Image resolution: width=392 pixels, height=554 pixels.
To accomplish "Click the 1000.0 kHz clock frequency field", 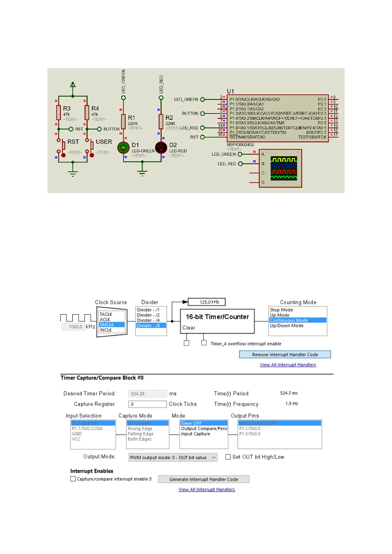I will [73, 327].
